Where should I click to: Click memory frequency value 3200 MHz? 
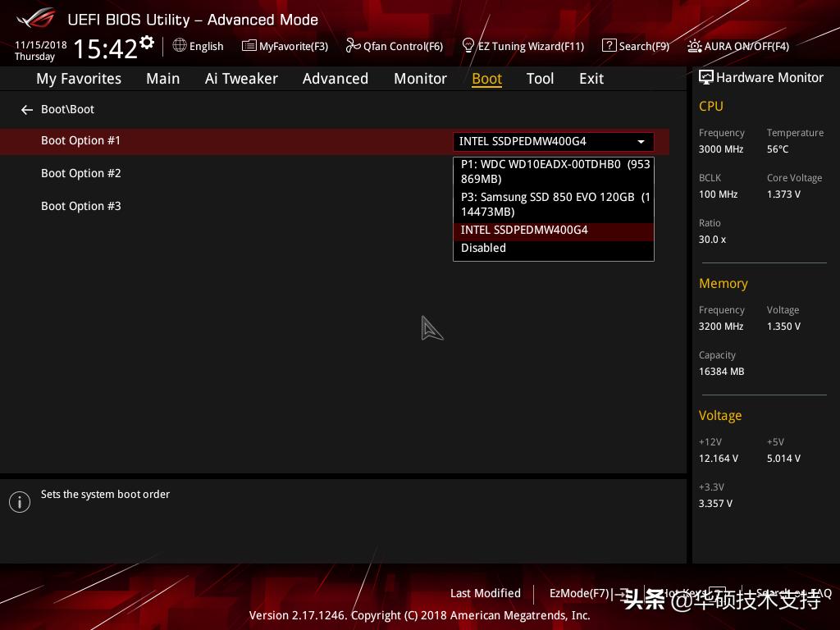point(720,326)
